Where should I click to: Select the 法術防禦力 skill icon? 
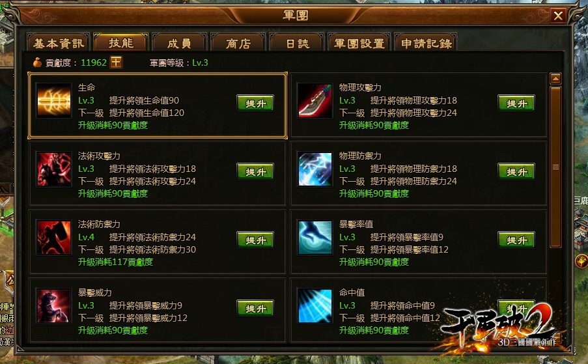[x=53, y=238]
